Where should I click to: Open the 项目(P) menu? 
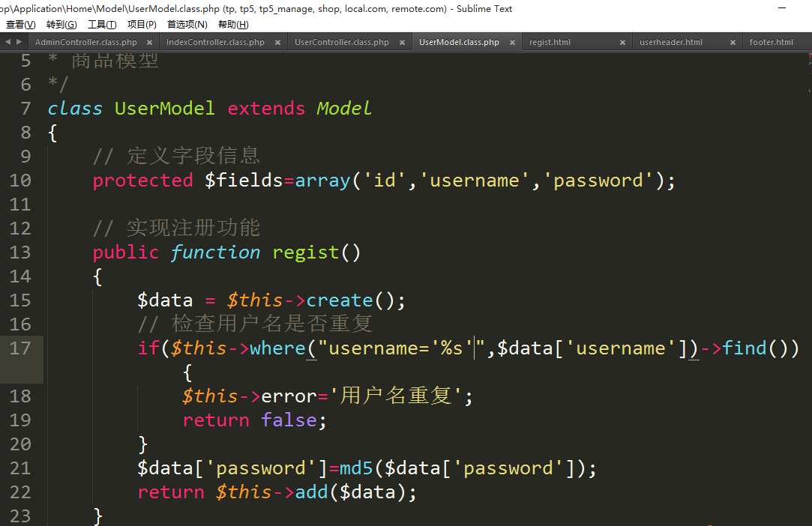tap(142, 25)
